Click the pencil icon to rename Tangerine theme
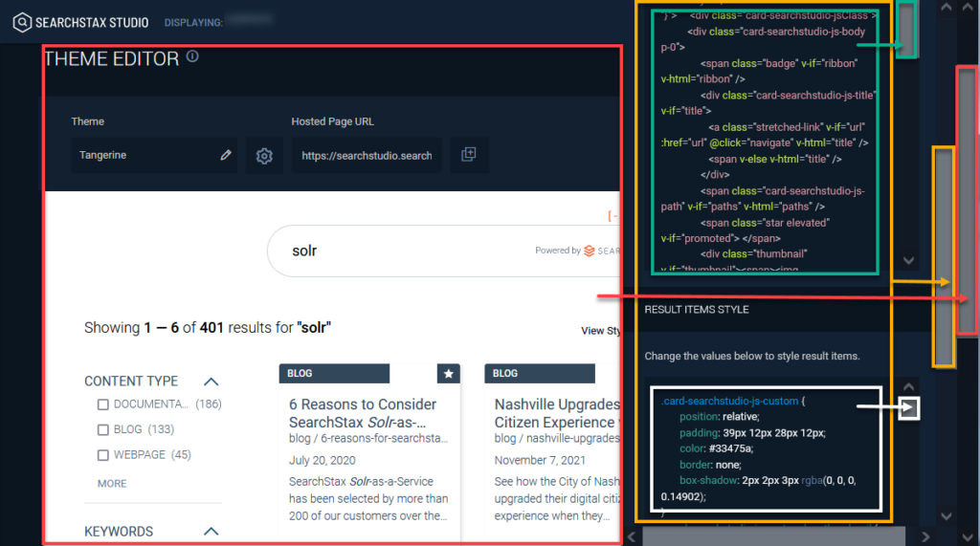This screenshot has width=980, height=546. pos(226,155)
